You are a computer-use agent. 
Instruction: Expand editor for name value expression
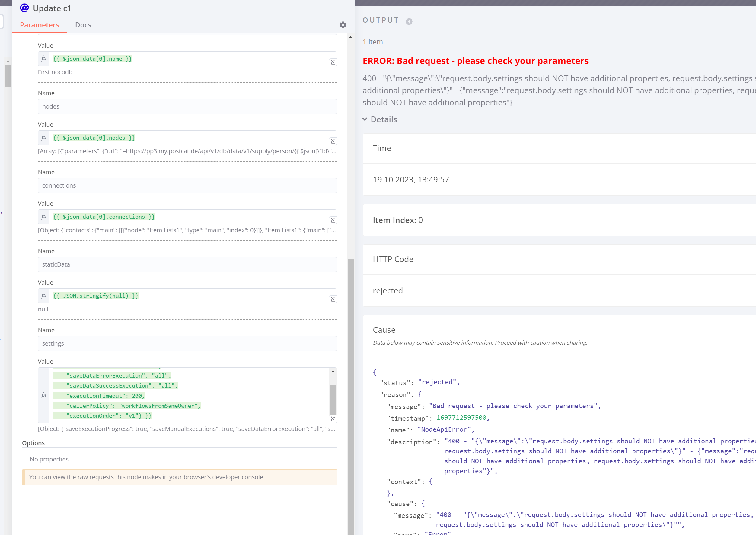pos(333,62)
